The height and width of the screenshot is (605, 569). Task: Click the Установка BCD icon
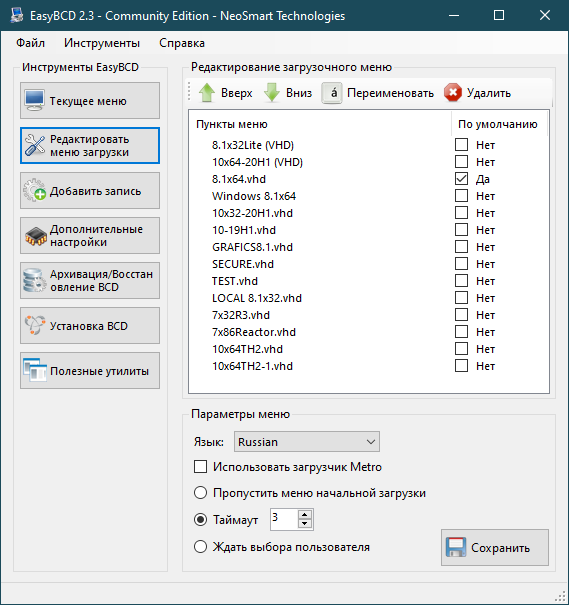35,325
